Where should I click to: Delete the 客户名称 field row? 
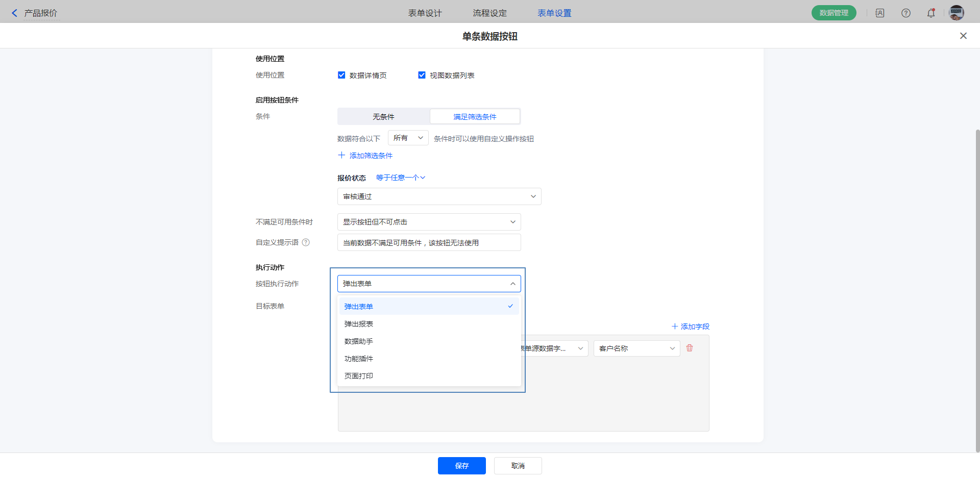[690, 348]
